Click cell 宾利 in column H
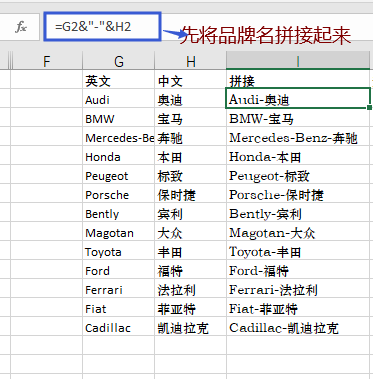 point(191,213)
